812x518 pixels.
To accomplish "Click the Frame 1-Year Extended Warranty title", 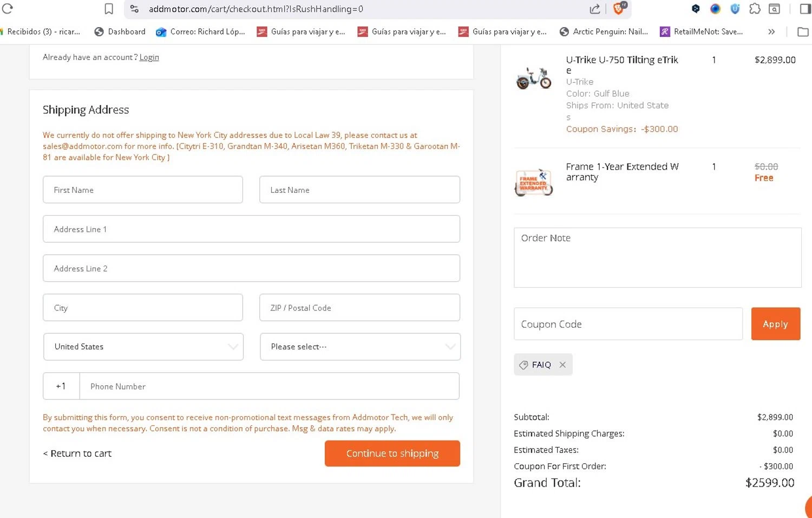I will pos(623,172).
